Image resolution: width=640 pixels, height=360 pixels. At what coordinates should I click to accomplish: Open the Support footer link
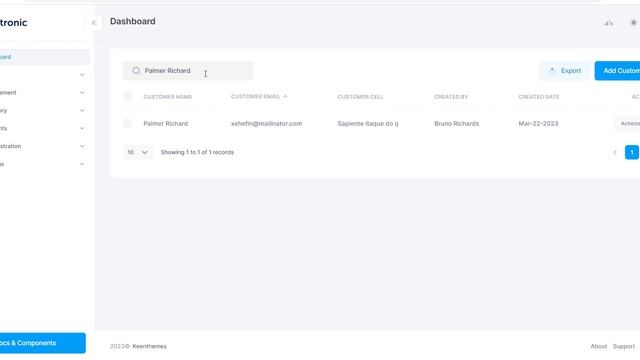click(624, 346)
